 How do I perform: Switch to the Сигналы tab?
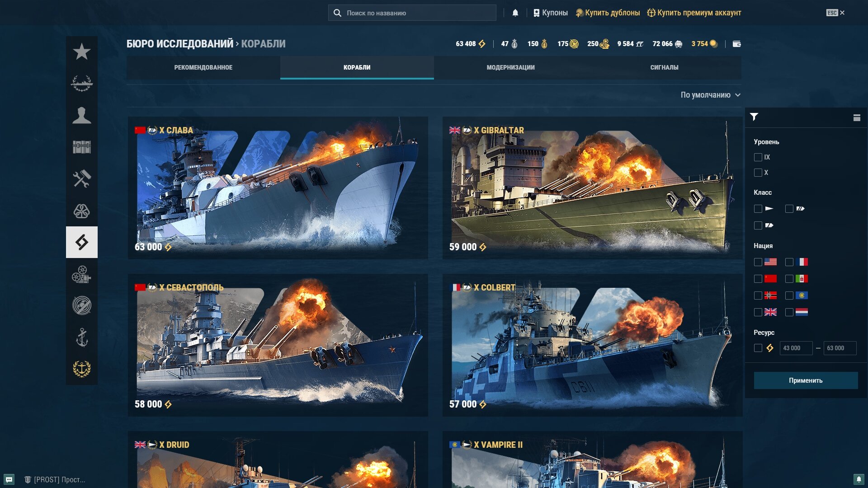click(665, 67)
